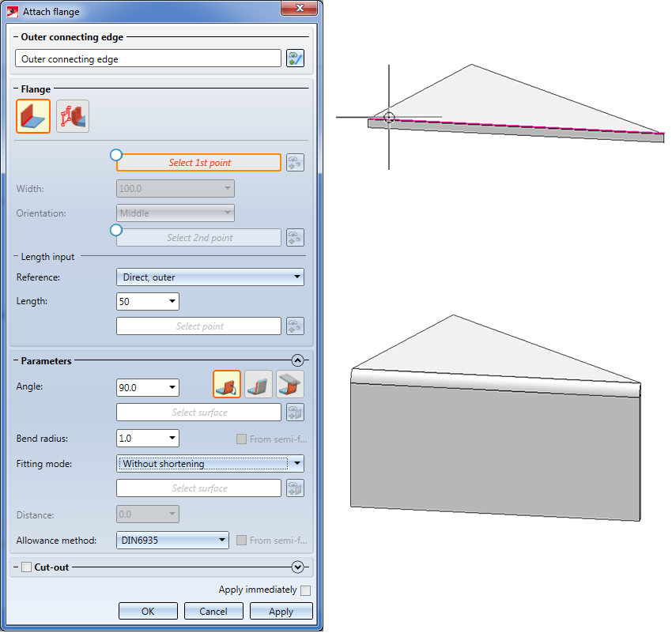Viewport: 672px width, 633px height.
Task: Select the single-edge flange mode icon
Action: (x=33, y=116)
